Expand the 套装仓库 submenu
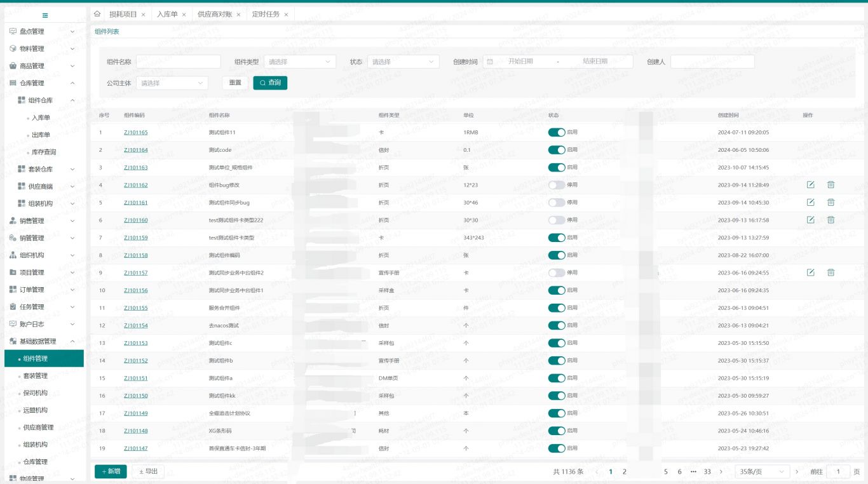 (72, 169)
